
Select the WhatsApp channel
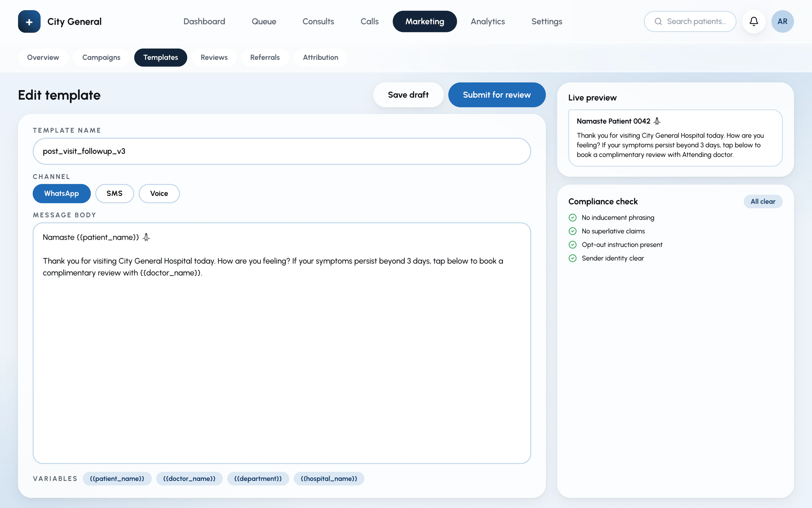62,194
